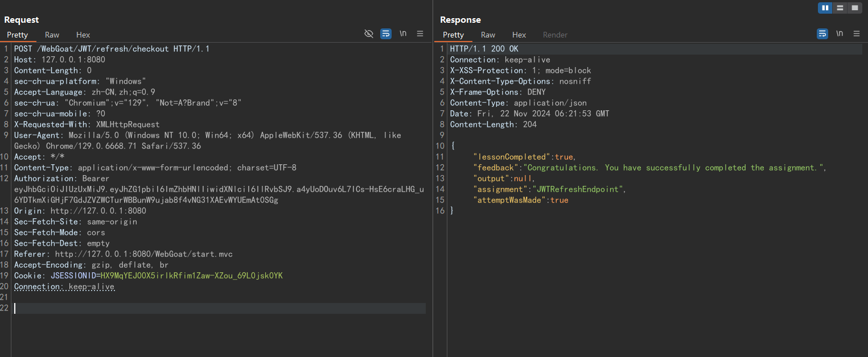
Task: Click the Connection: keep-alive request header
Action: coord(64,287)
